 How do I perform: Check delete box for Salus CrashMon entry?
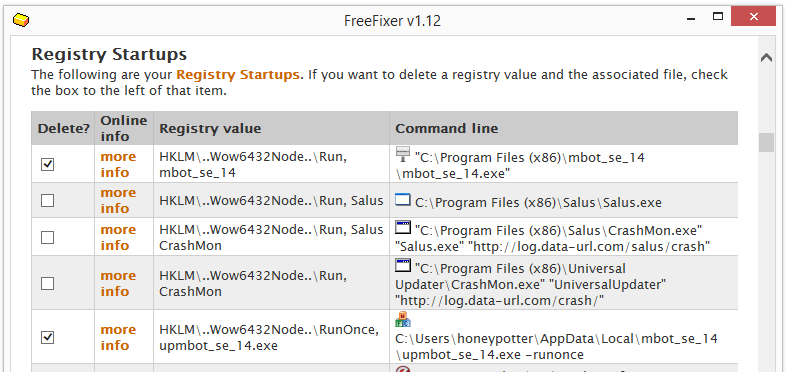pos(47,237)
